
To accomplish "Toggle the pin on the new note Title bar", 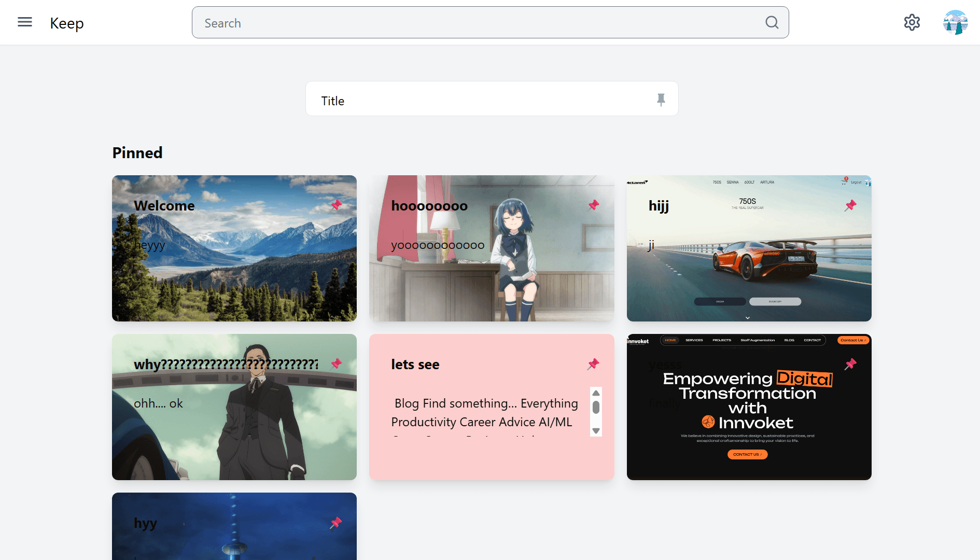I will pyautogui.click(x=661, y=99).
